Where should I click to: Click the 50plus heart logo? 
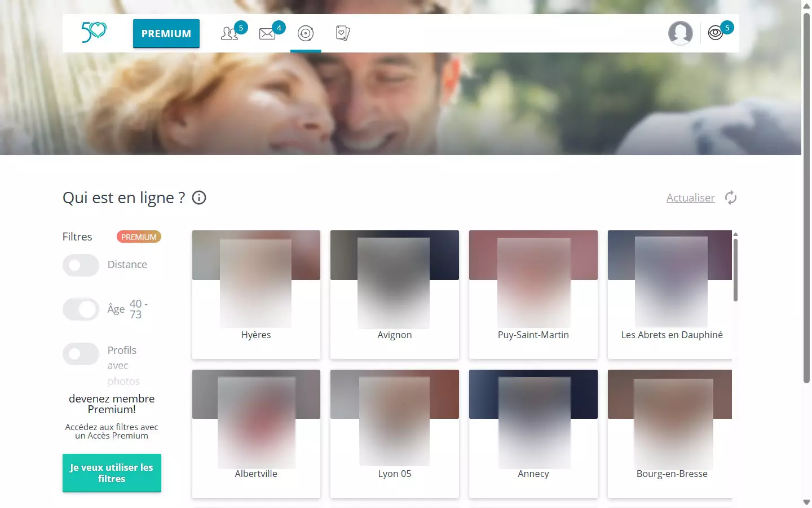tap(94, 33)
